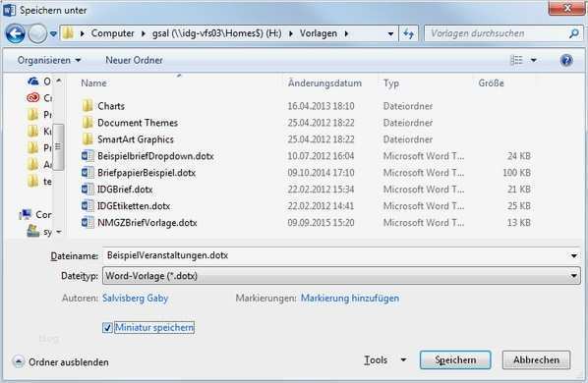
Task: Click the search magnifier icon
Action: tap(574, 33)
